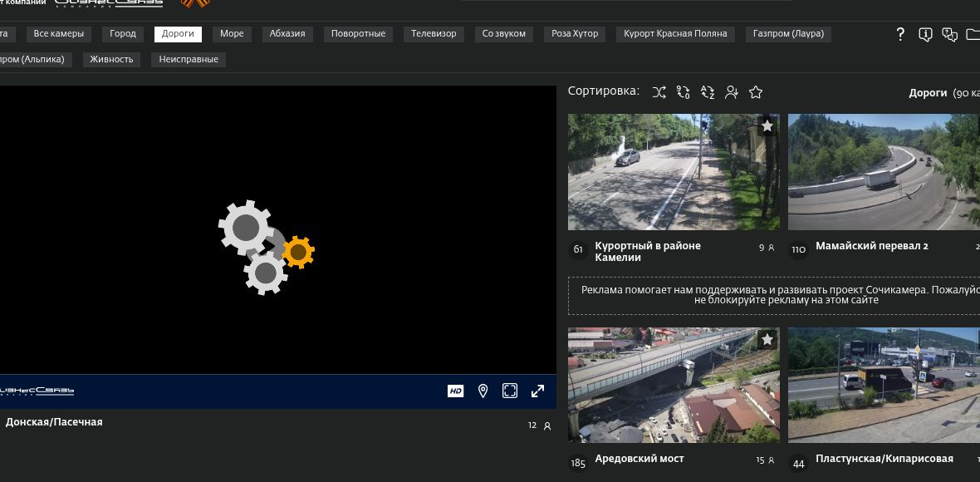Select the Город category tab
Screen dimensions: 980x482
[x=123, y=34]
